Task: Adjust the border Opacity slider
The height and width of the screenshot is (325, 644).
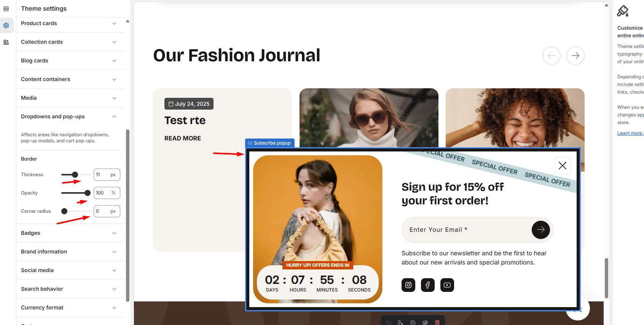Action: coord(88,193)
